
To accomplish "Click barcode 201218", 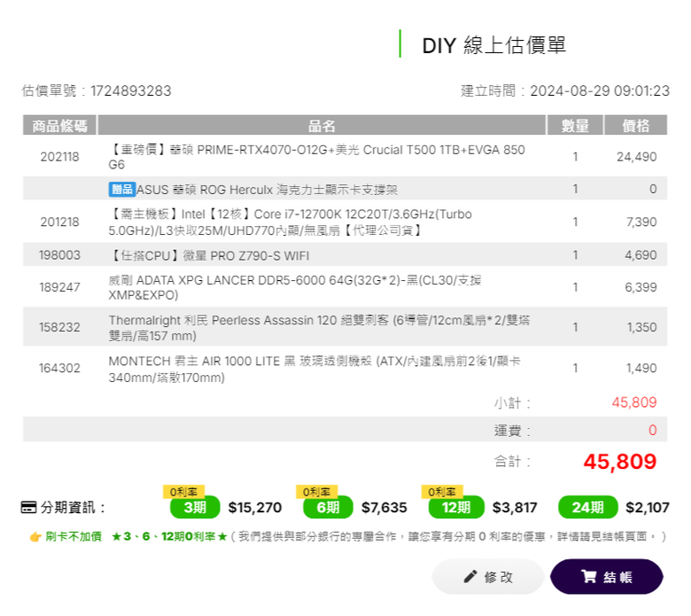I will coord(59,222).
